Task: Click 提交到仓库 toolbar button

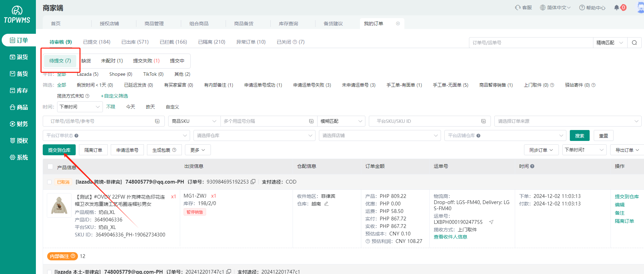Action: 59,150
